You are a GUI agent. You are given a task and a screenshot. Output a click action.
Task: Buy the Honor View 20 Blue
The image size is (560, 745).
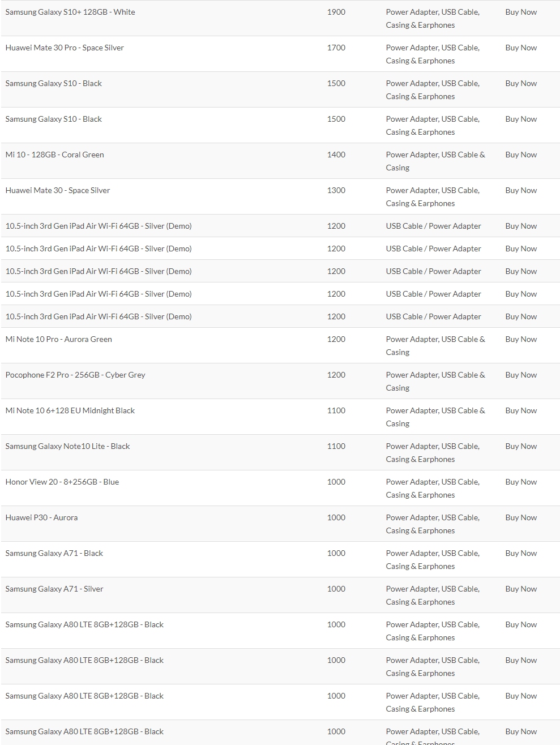point(521,482)
